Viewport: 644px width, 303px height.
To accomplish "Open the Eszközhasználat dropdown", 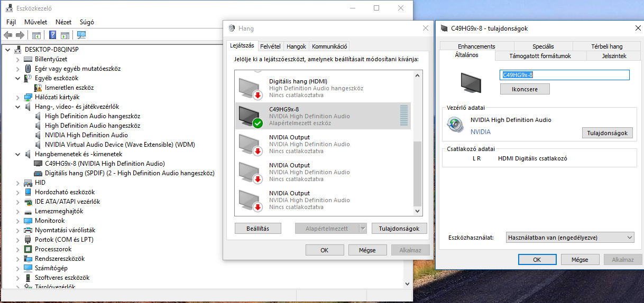I will click(570, 238).
